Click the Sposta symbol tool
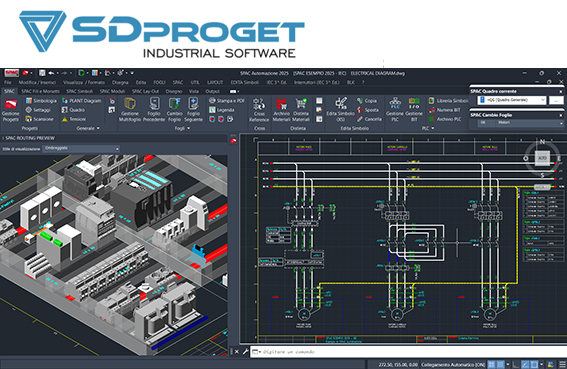The height and width of the screenshot is (369, 567). point(368,110)
